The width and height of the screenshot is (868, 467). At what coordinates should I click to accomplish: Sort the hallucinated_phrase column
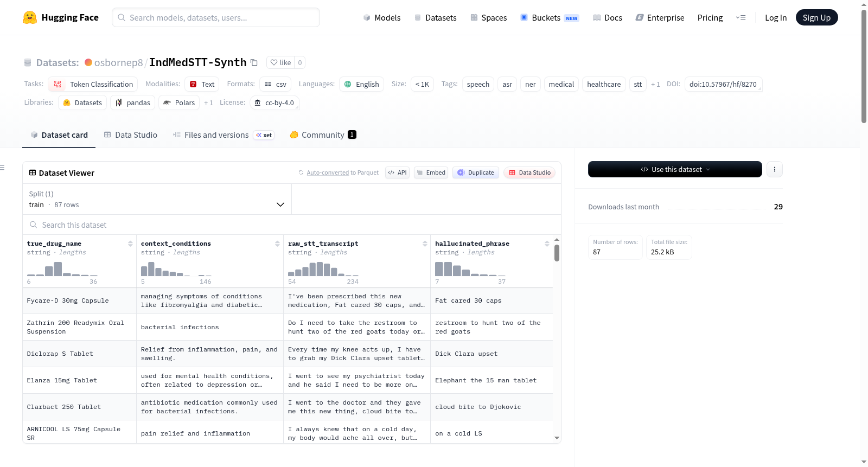pyautogui.click(x=547, y=244)
